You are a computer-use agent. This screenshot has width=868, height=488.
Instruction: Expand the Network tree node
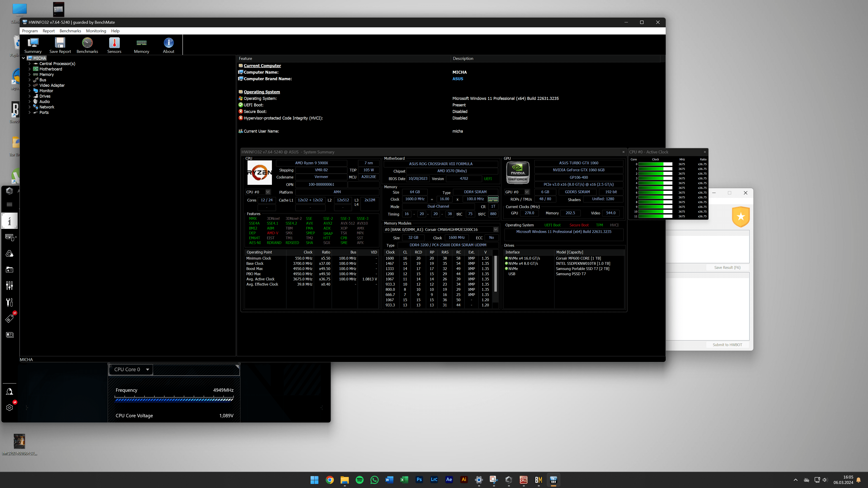[30, 107]
